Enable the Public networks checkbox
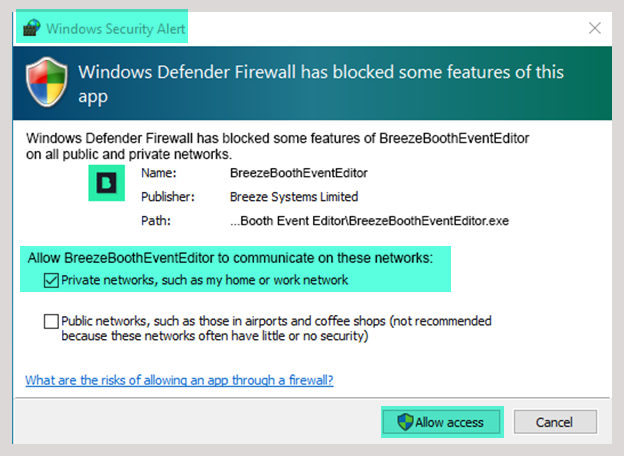The width and height of the screenshot is (624, 456). (51, 322)
